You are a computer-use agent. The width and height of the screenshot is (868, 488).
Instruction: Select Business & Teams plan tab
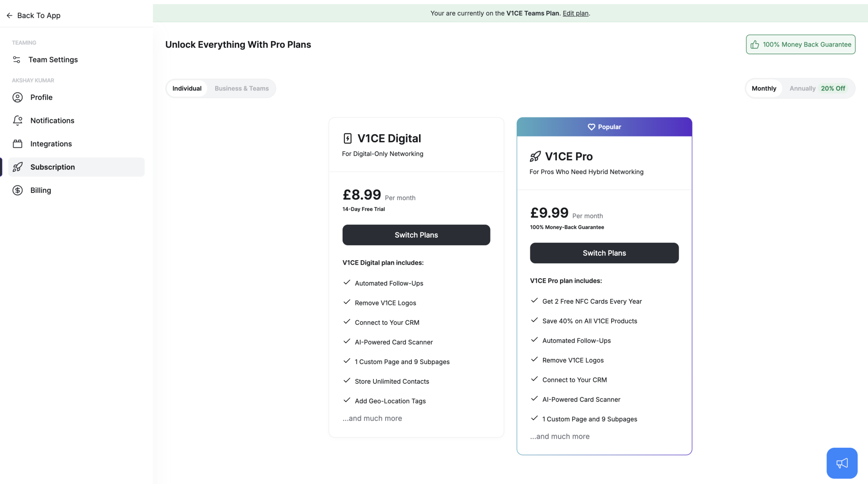coord(241,88)
